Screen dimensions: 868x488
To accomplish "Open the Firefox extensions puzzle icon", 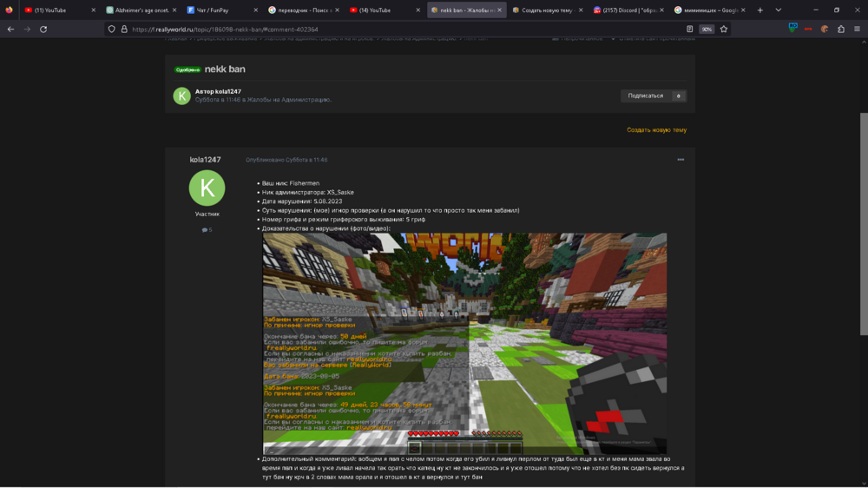I will coord(841,30).
